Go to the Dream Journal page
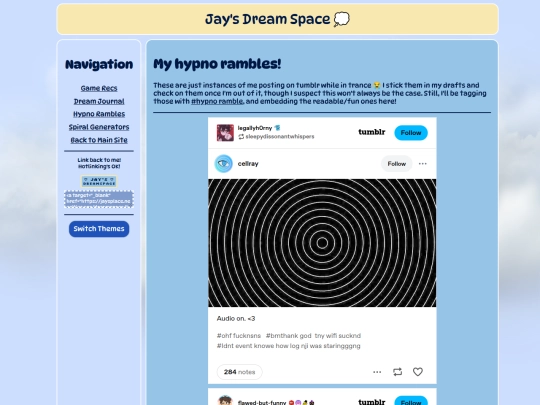 [x=99, y=101]
